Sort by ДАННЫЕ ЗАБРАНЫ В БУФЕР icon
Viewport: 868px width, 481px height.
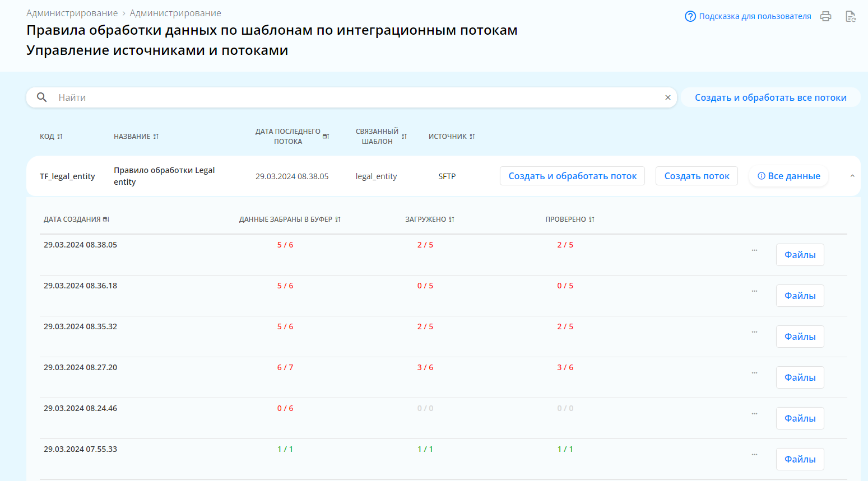(338, 220)
